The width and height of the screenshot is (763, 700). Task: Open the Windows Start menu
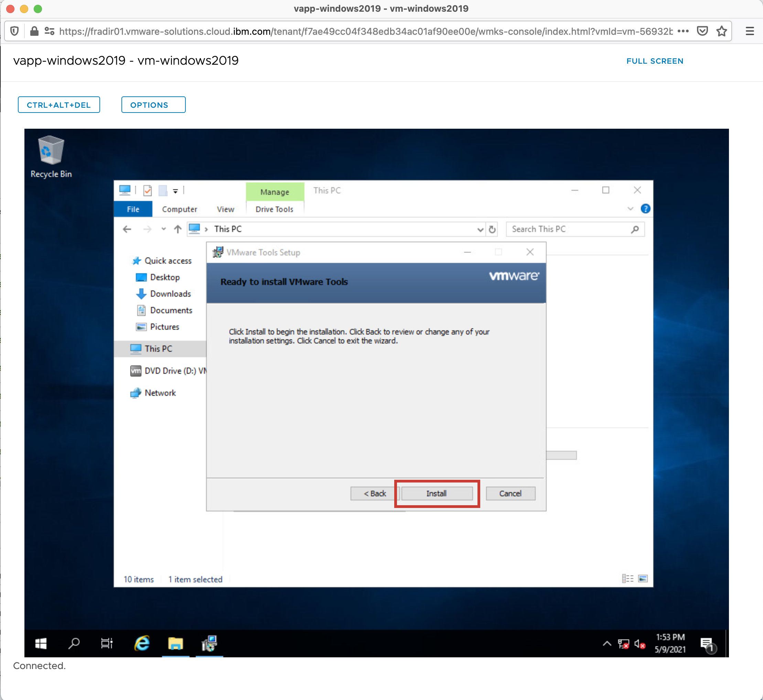tap(41, 643)
